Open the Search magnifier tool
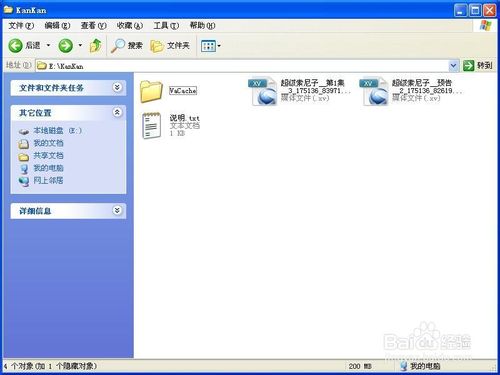Screen dimensions: 500x375 (x=127, y=45)
